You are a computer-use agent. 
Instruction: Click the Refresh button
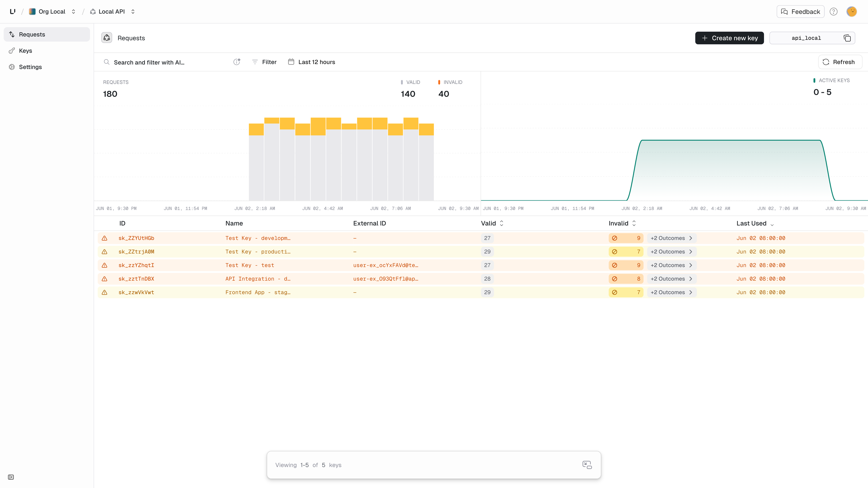pos(840,62)
